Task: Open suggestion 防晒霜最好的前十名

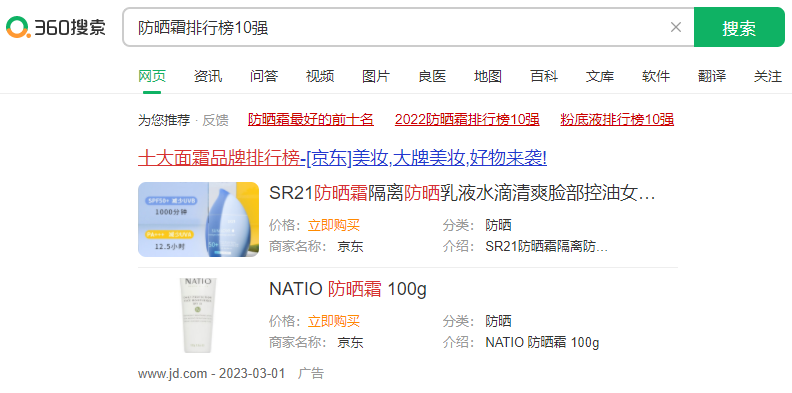Action: click(x=311, y=120)
